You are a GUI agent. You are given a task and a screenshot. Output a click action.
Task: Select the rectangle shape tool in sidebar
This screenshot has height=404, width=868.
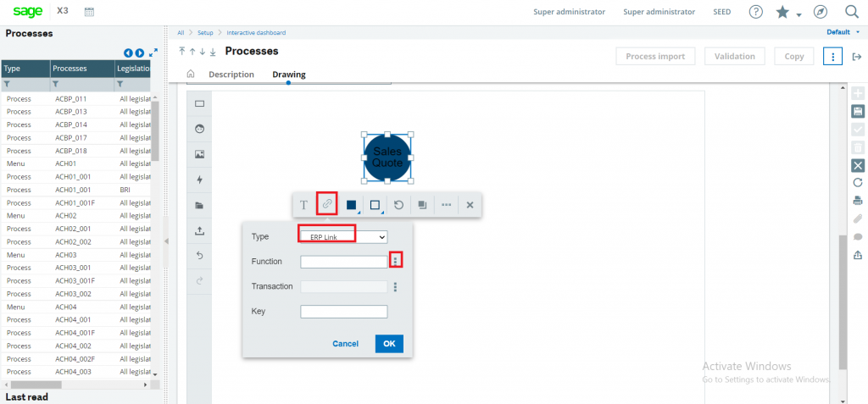(200, 103)
